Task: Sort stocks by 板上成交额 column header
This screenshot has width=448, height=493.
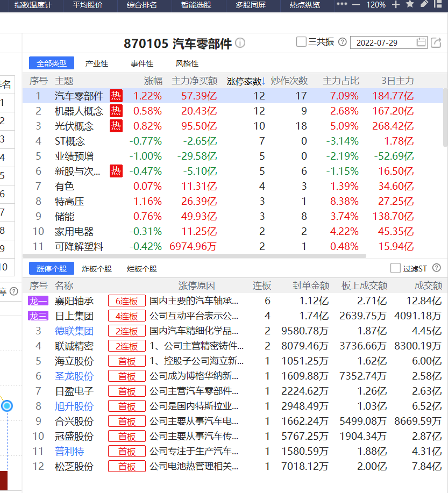Action: pyautogui.click(x=364, y=285)
